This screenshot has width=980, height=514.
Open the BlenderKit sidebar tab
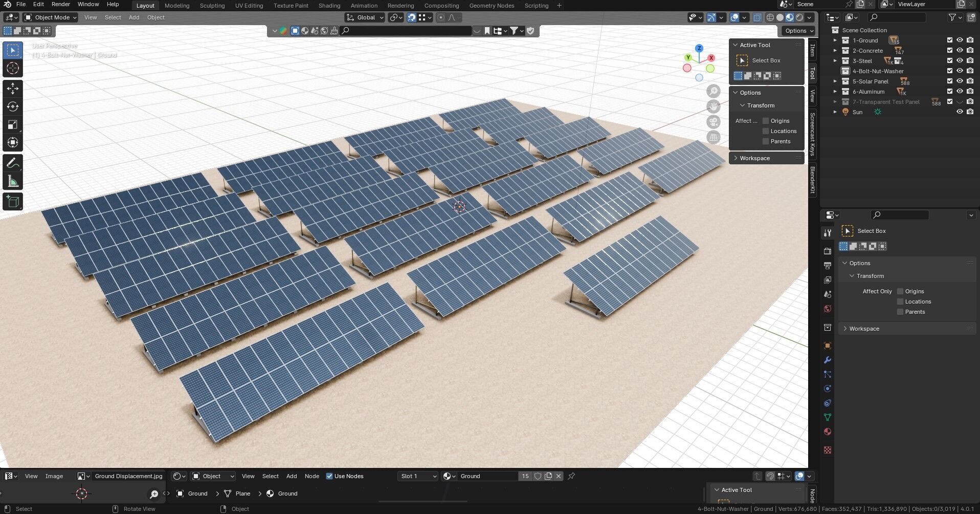pyautogui.click(x=812, y=180)
